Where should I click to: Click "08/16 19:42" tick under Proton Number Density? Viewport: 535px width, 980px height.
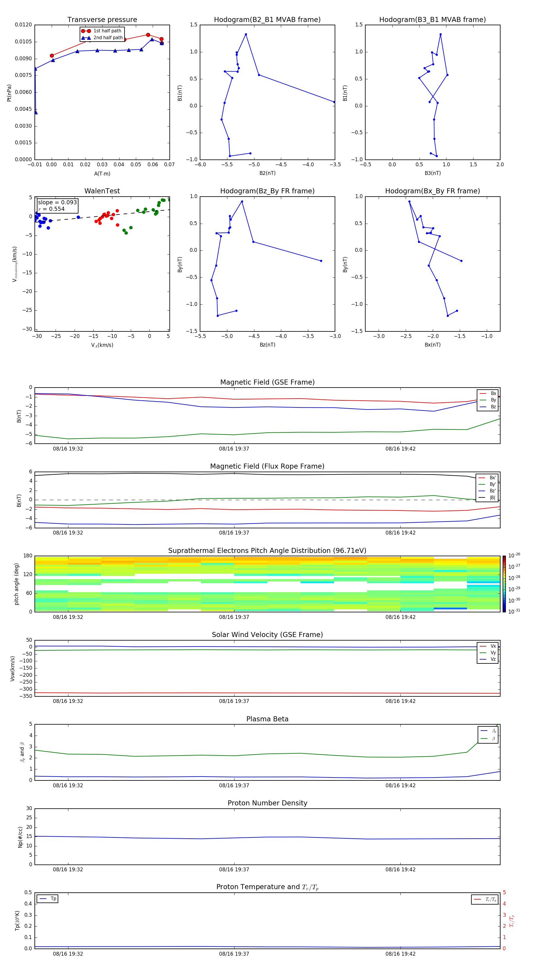pos(400,869)
